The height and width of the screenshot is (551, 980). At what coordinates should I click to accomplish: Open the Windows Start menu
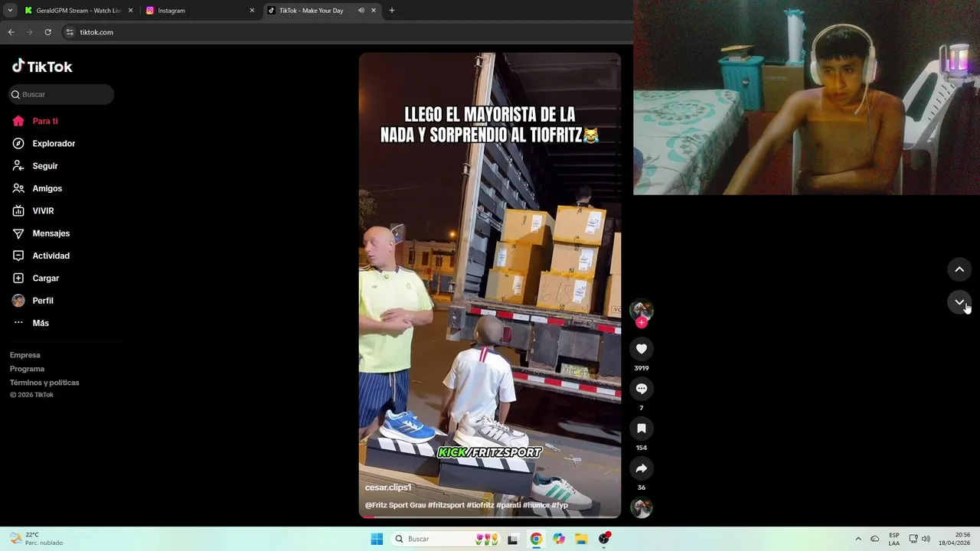pos(377,539)
